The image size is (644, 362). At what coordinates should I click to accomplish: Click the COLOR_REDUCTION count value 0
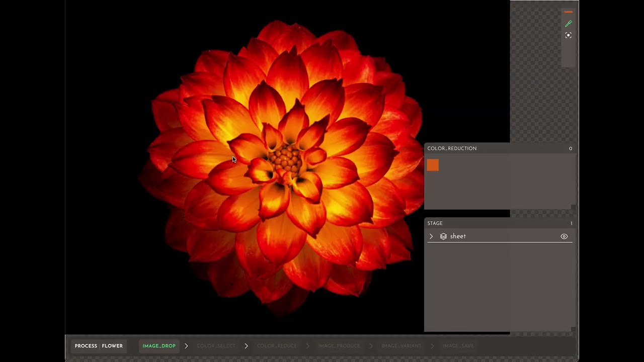[571, 148]
